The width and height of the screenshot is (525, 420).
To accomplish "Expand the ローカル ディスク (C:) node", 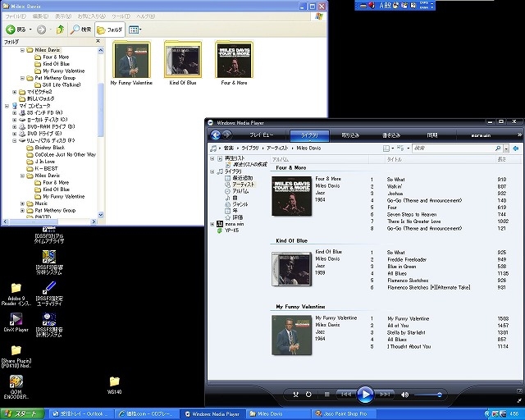I will 15,120.
